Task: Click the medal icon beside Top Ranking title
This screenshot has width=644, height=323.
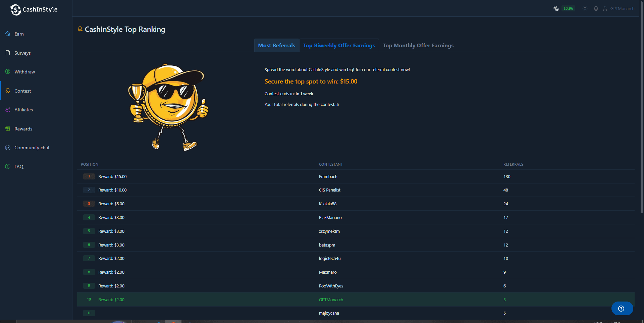Action: click(x=80, y=29)
